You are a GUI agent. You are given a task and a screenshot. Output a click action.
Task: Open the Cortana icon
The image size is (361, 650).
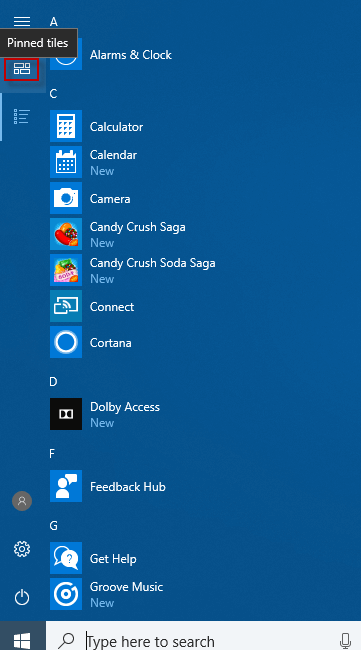pos(66,342)
